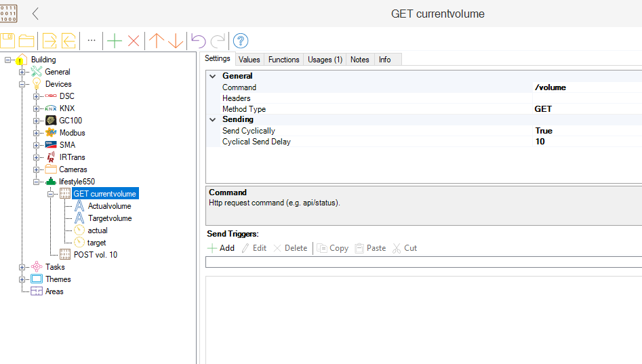The height and width of the screenshot is (364, 642).
Task: Click the red X delete toolbar icon
Action: [134, 41]
